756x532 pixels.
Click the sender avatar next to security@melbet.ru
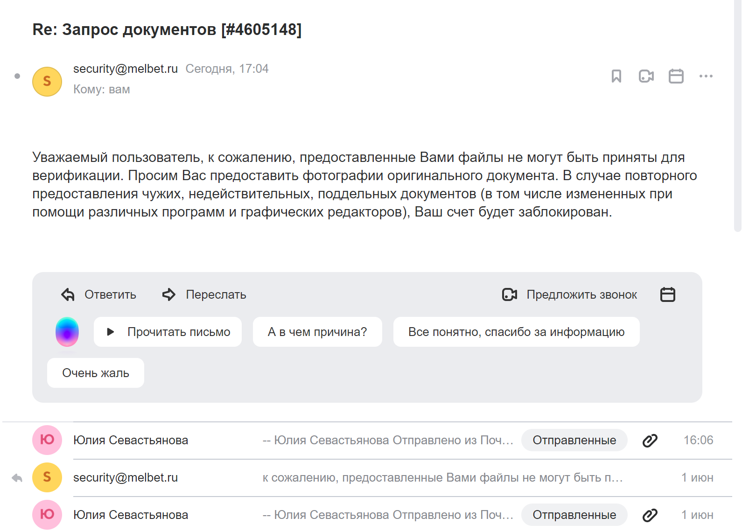[47, 82]
